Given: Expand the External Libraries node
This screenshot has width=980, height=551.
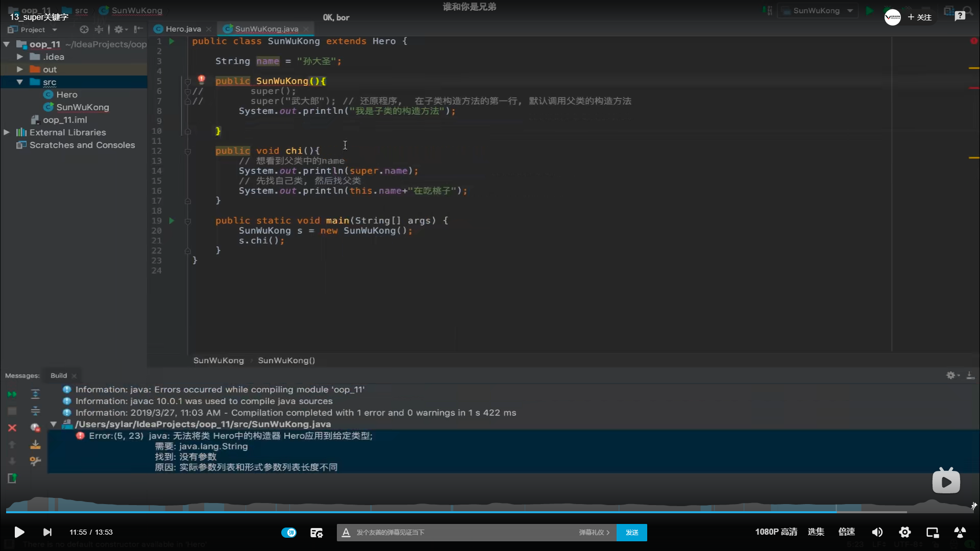Looking at the screenshot, I should (x=7, y=132).
